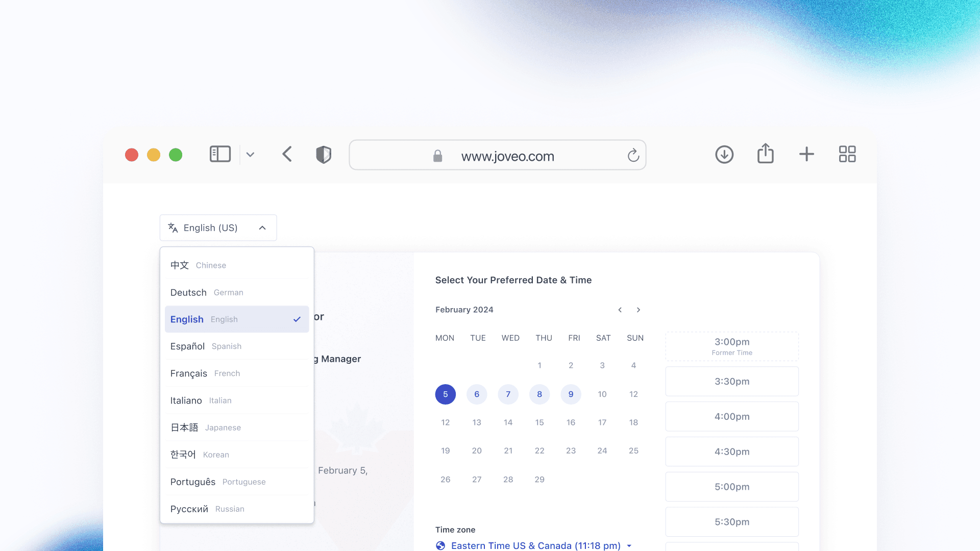Toggle the browser sidebar icon

[x=220, y=154]
